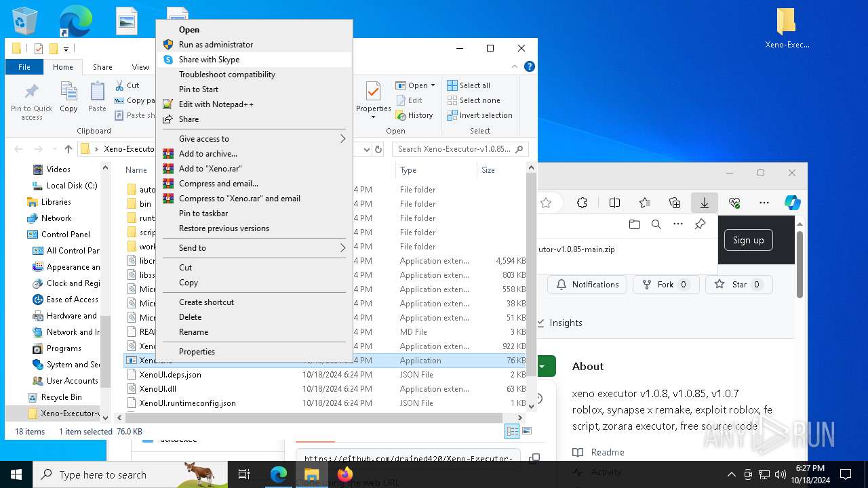Pin the Edge downloads popup

tap(701, 224)
